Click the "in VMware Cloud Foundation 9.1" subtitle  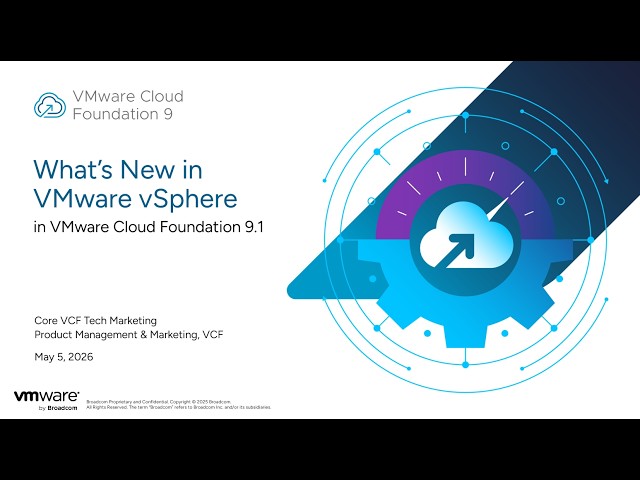point(149,227)
